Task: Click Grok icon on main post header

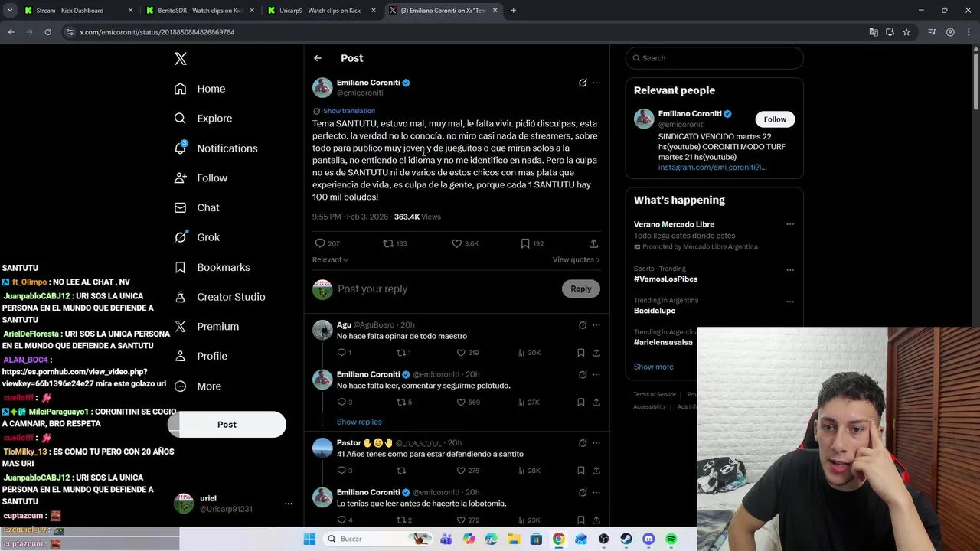Action: point(583,83)
